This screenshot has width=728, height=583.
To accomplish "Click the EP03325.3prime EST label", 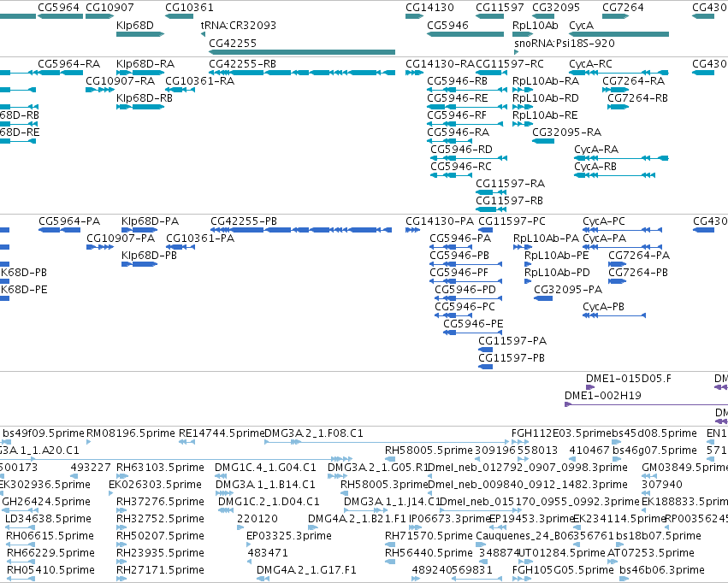I will click(x=289, y=536).
